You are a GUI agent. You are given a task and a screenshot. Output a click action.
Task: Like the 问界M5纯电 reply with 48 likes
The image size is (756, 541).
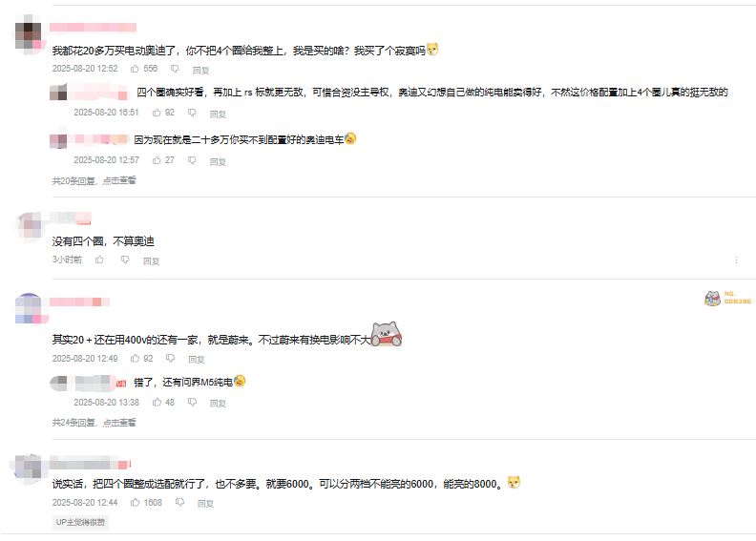tap(157, 403)
